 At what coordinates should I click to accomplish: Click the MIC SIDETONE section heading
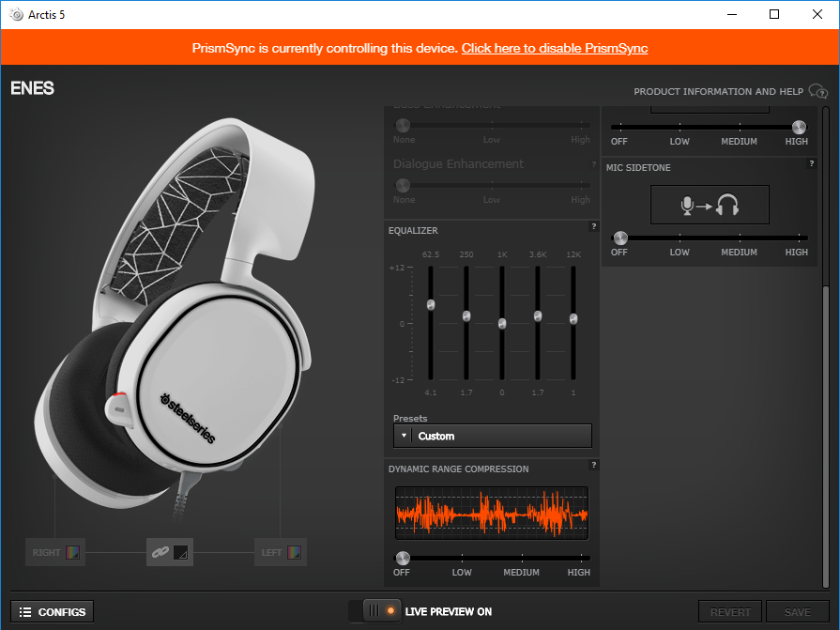(638, 168)
